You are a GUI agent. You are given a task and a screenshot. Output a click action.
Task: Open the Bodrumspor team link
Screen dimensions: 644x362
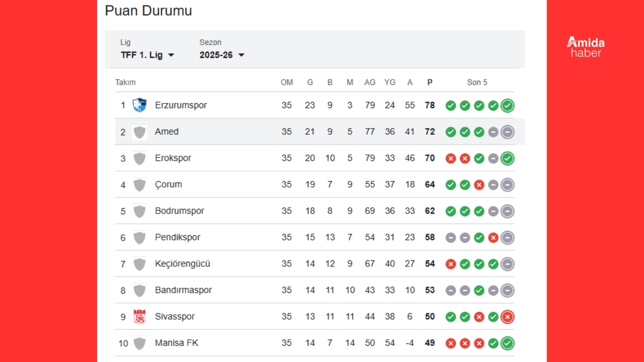[180, 211]
